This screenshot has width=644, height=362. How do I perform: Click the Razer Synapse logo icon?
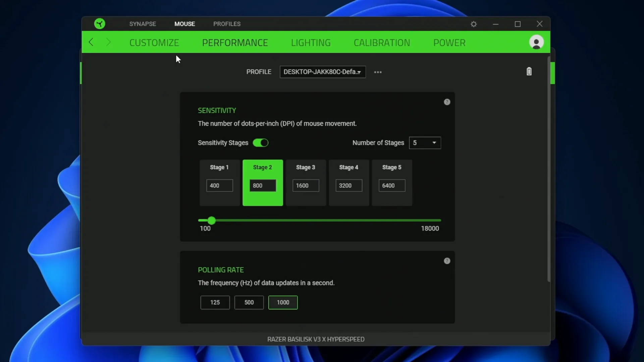point(100,24)
